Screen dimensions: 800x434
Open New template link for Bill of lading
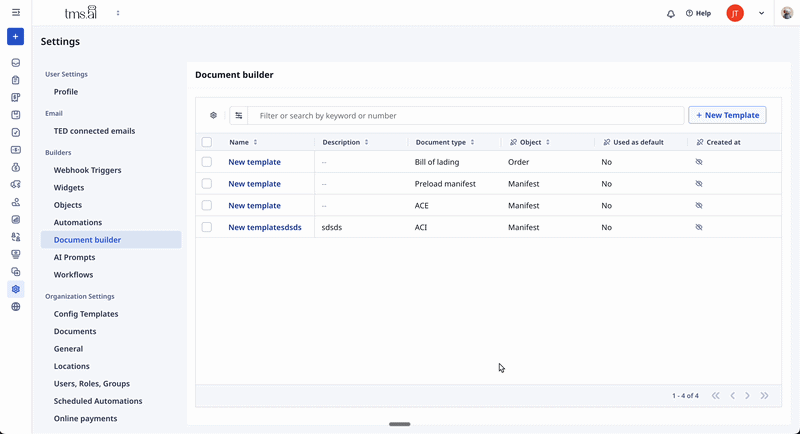(x=255, y=162)
